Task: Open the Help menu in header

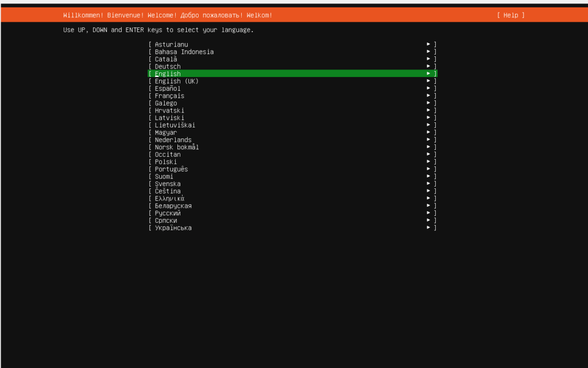Action: pos(510,15)
